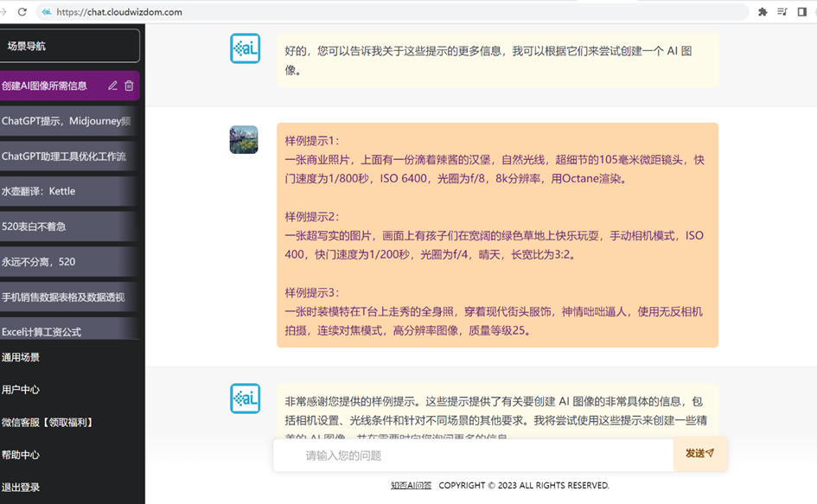
Task: Open the 520表白不着急 conversation
Action: [x=69, y=226]
